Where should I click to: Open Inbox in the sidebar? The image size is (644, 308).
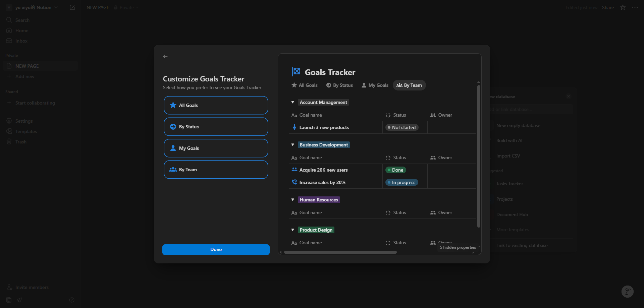40,41
